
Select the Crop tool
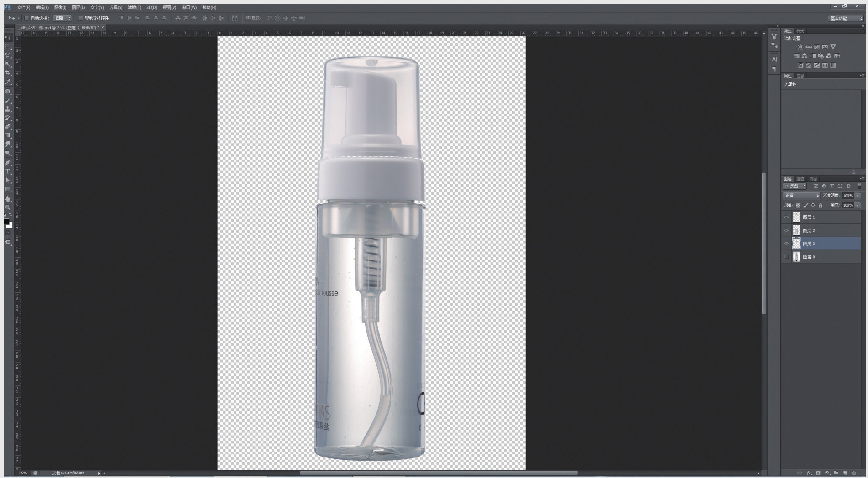coord(8,73)
